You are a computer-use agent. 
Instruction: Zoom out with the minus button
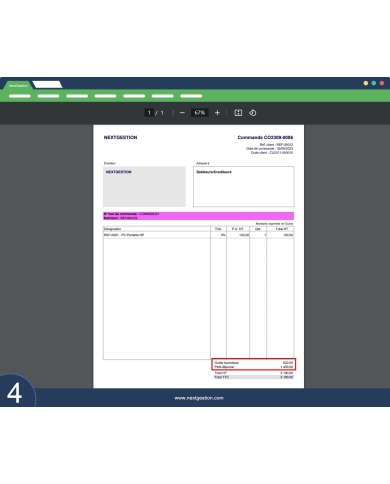182,113
